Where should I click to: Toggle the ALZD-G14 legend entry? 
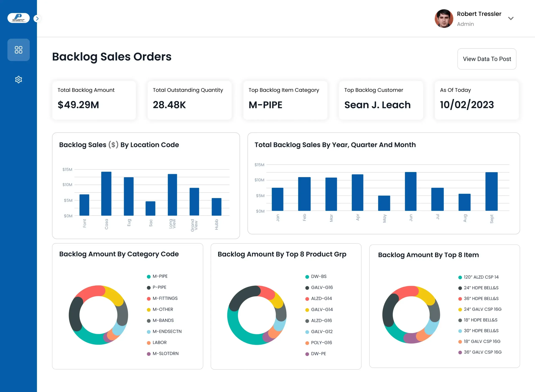coord(318,299)
